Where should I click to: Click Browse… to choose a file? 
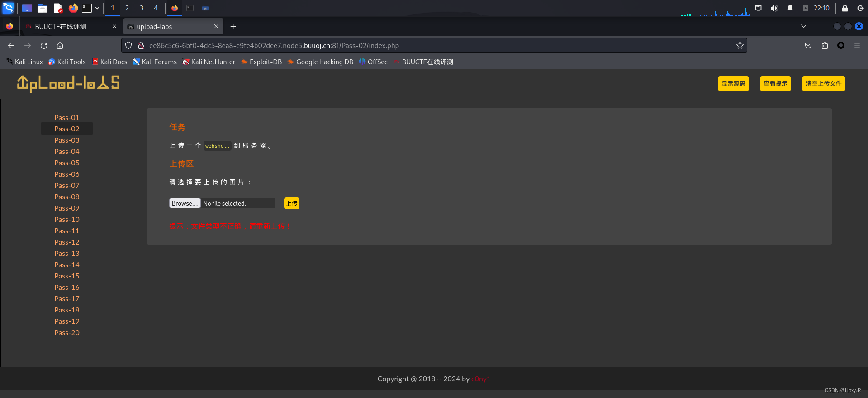pyautogui.click(x=185, y=203)
